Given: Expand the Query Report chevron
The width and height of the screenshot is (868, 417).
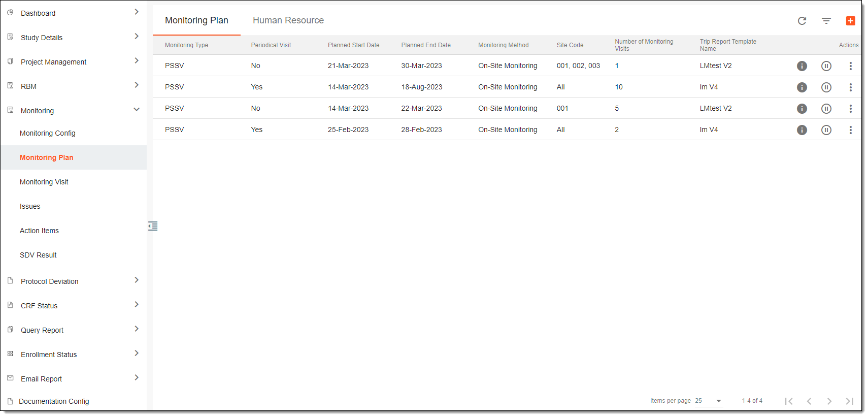Looking at the screenshot, I should 137,329.
